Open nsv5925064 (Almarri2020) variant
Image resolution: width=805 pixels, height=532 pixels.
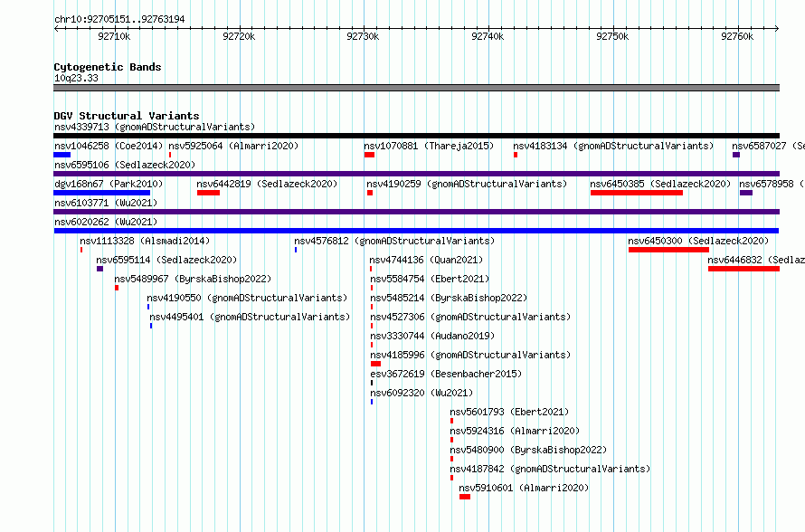coord(233,146)
